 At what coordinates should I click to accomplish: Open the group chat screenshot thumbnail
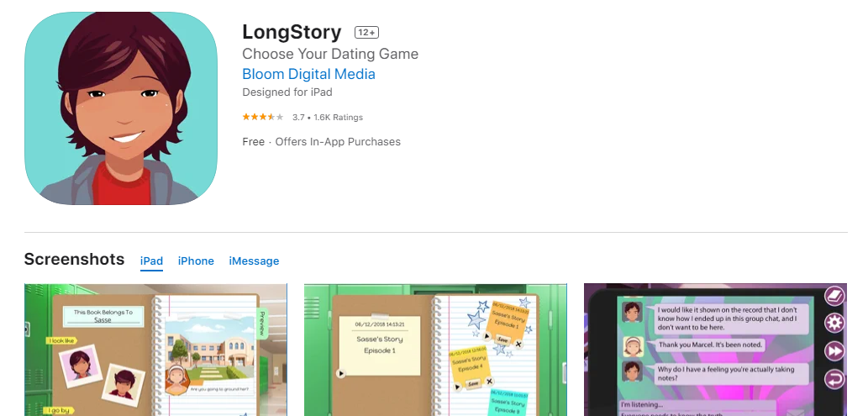pyautogui.click(x=715, y=350)
